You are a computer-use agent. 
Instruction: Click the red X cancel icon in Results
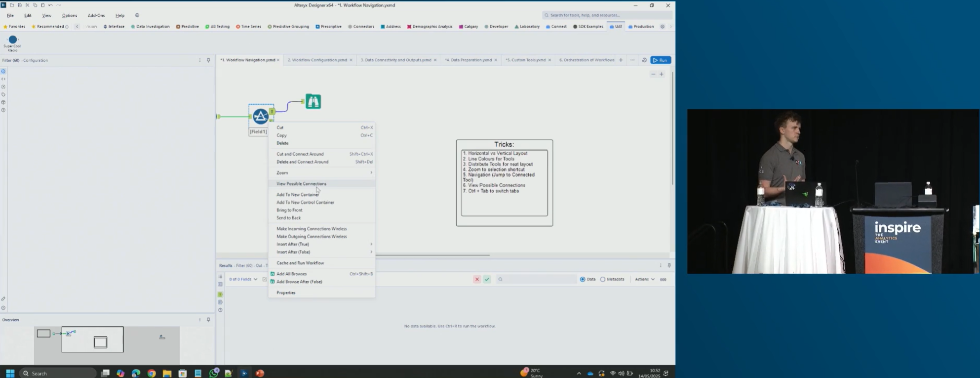click(477, 279)
